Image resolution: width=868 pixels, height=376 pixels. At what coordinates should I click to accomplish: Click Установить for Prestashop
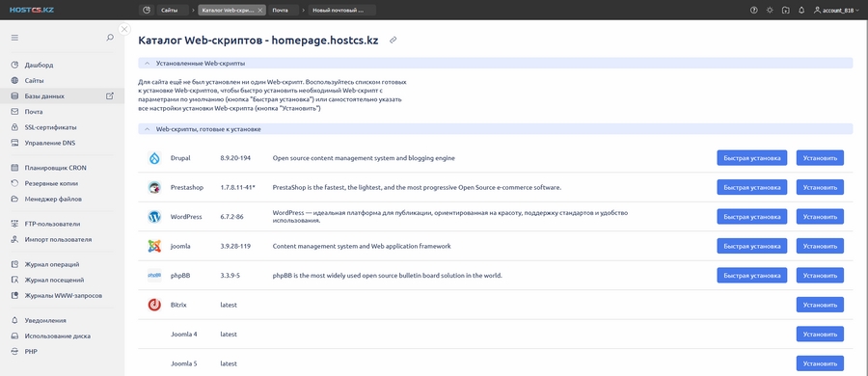pos(820,187)
